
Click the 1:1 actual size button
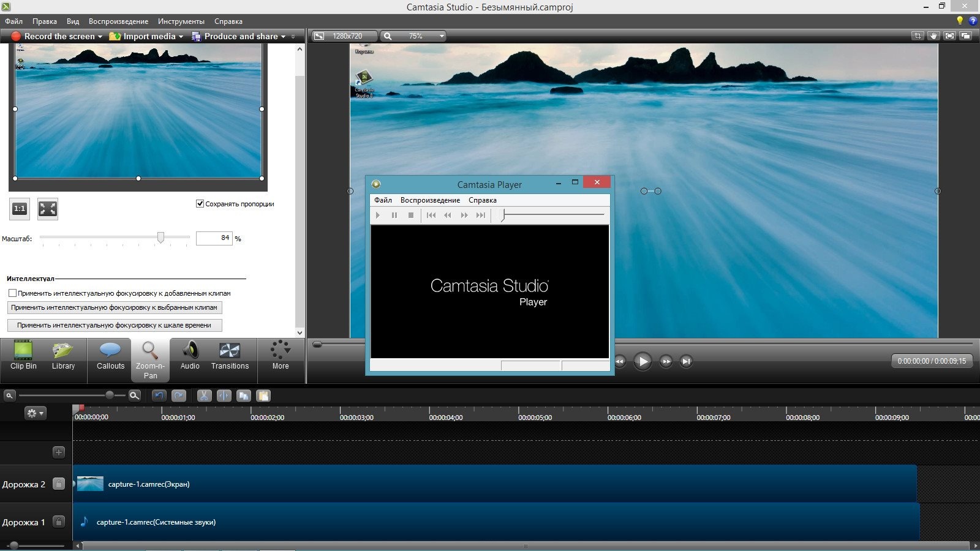(20, 209)
